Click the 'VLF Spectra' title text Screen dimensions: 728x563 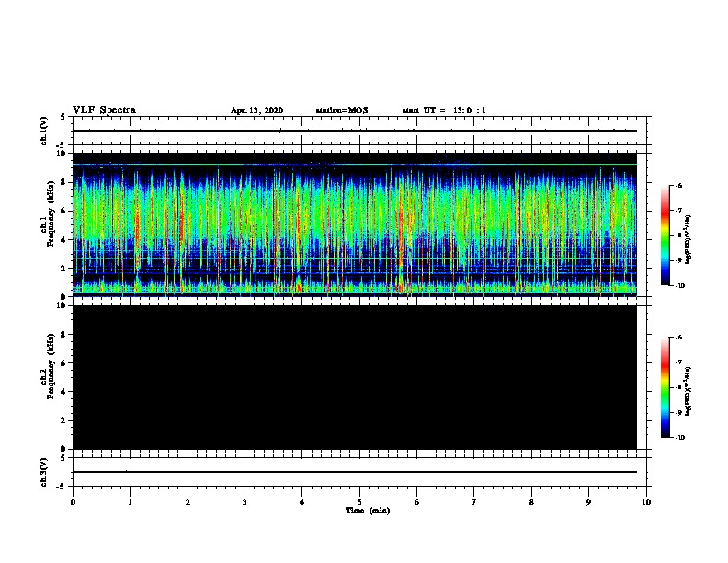pyautogui.click(x=104, y=110)
